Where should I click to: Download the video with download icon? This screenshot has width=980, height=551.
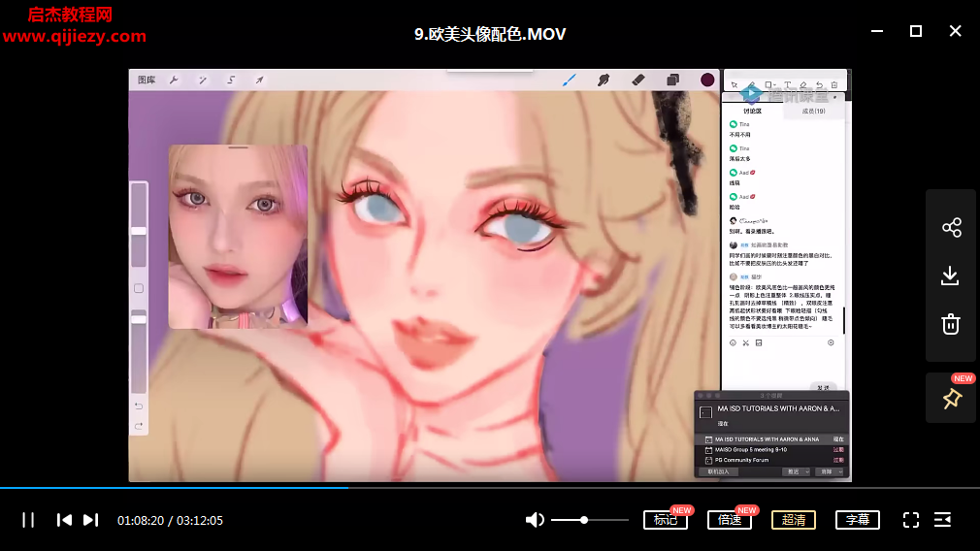click(x=950, y=275)
